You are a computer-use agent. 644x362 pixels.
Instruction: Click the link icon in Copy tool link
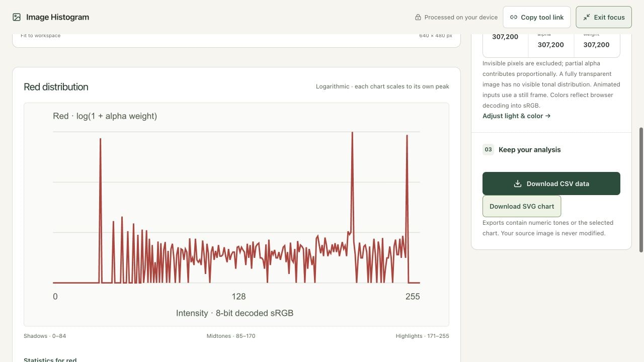click(x=513, y=17)
